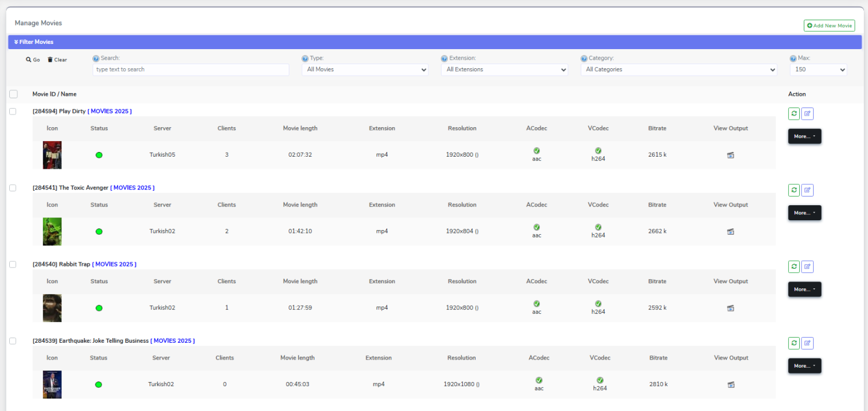868x411 pixels.
Task: Click the refresh icon for Play Dirty
Action: (x=794, y=114)
